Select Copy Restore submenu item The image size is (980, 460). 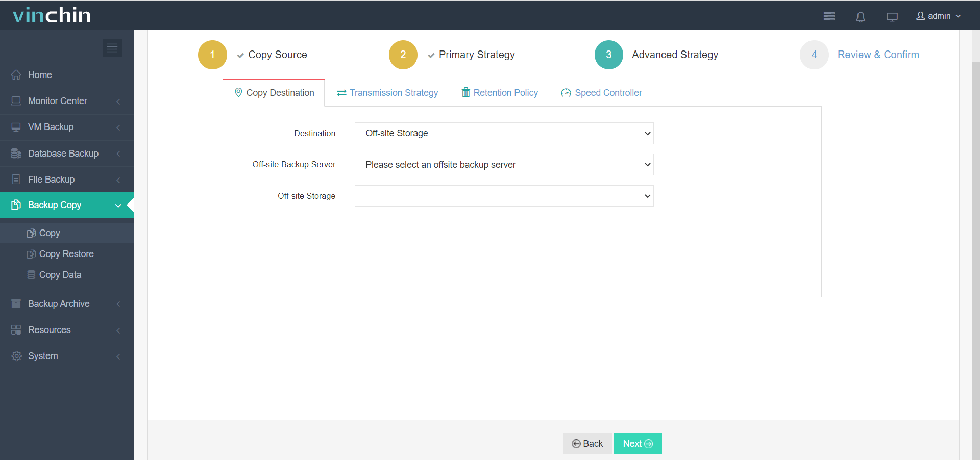pyautogui.click(x=67, y=254)
